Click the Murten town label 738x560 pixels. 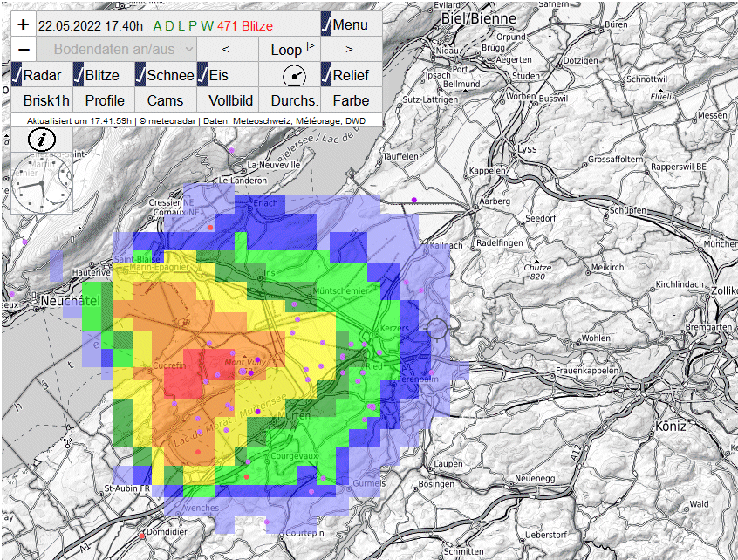pos(294,415)
